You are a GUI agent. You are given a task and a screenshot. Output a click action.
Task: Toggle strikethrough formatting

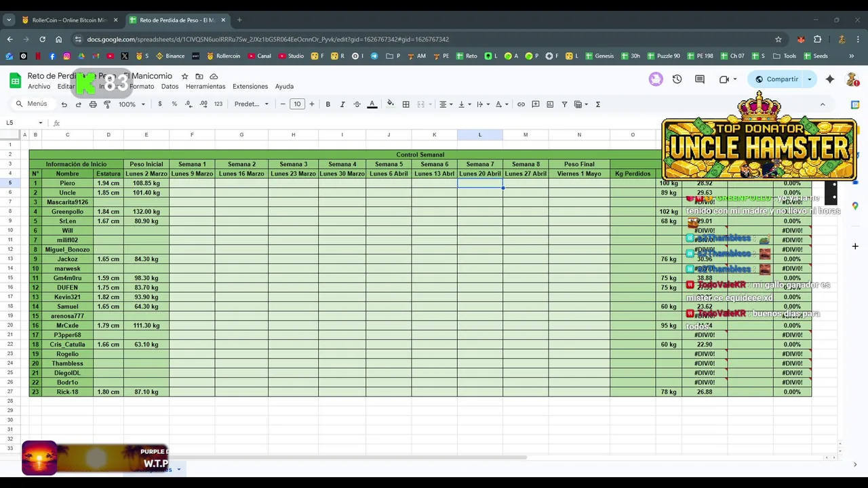(357, 104)
